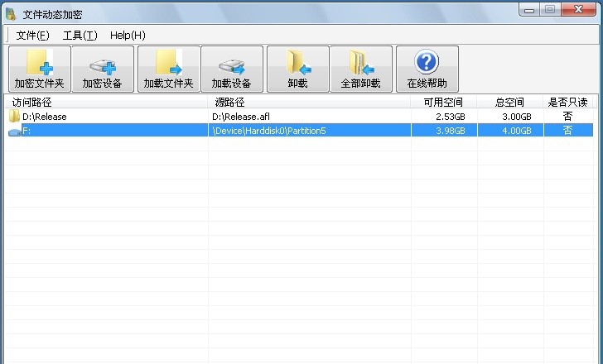Click the 3.98GB free space cell
Screen dimensions: 603x364
click(451, 131)
